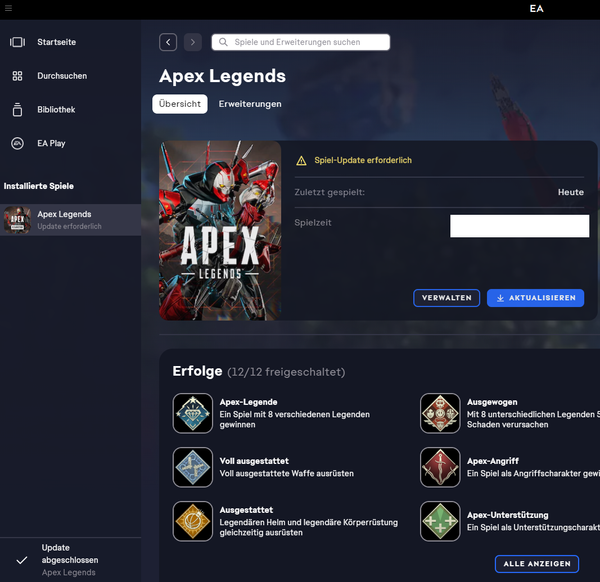The image size is (600, 582).
Task: Click the update completed checkmark icon
Action: (22, 560)
